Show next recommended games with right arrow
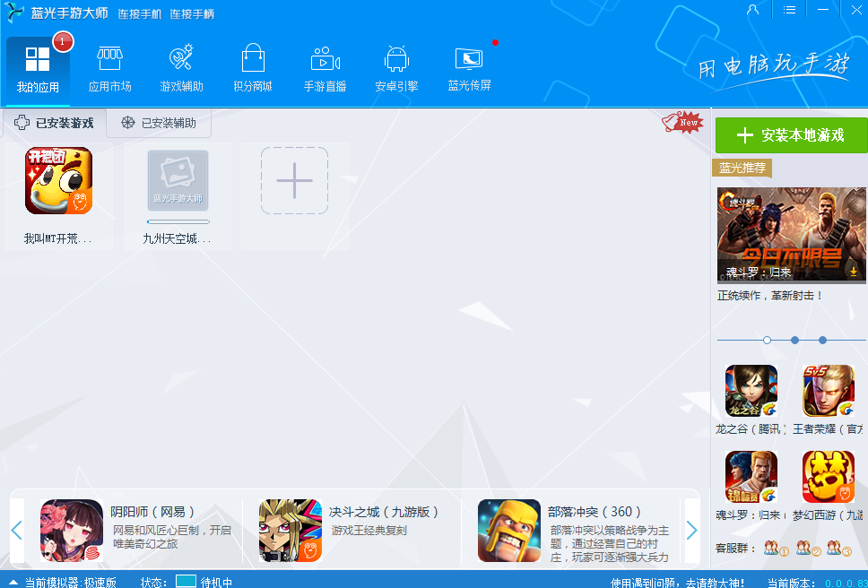The height and width of the screenshot is (588, 868). coord(692,531)
